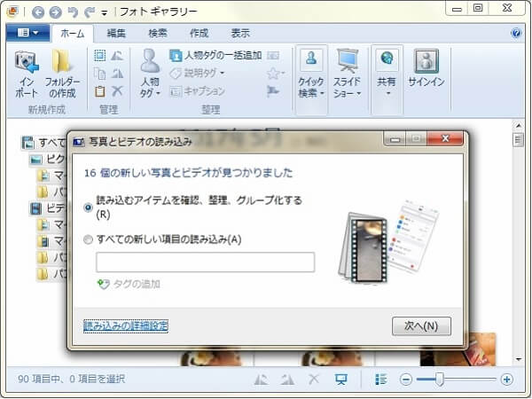This screenshot has width=532, height=399.
Task: Start the slideshow from the status bar icon
Action: 340,379
